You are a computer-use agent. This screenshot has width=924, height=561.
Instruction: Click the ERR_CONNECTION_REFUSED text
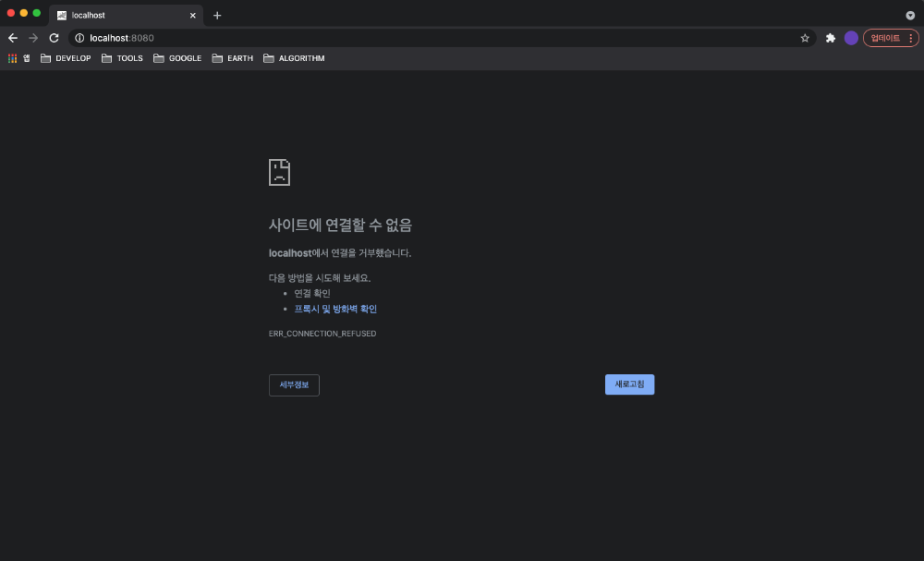click(x=322, y=334)
